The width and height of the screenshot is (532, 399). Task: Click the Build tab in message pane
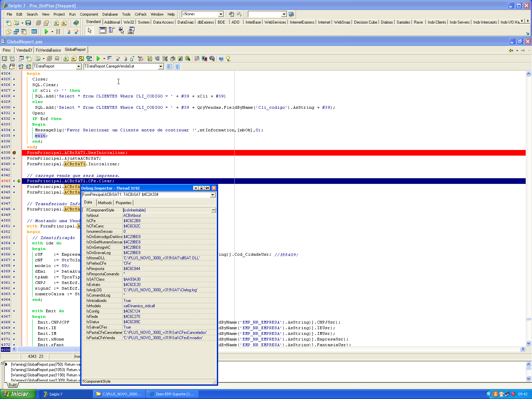(x=13, y=385)
